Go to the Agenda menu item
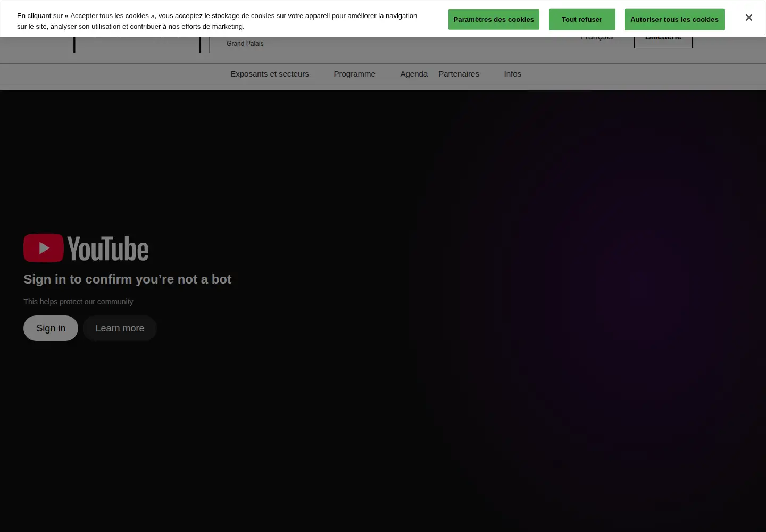This screenshot has height=532, width=766. click(x=414, y=74)
